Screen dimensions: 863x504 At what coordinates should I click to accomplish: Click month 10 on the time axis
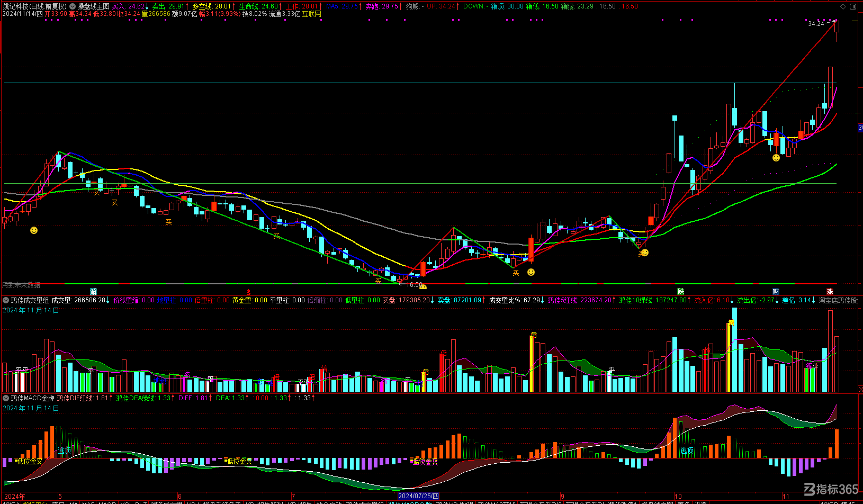tap(678, 496)
